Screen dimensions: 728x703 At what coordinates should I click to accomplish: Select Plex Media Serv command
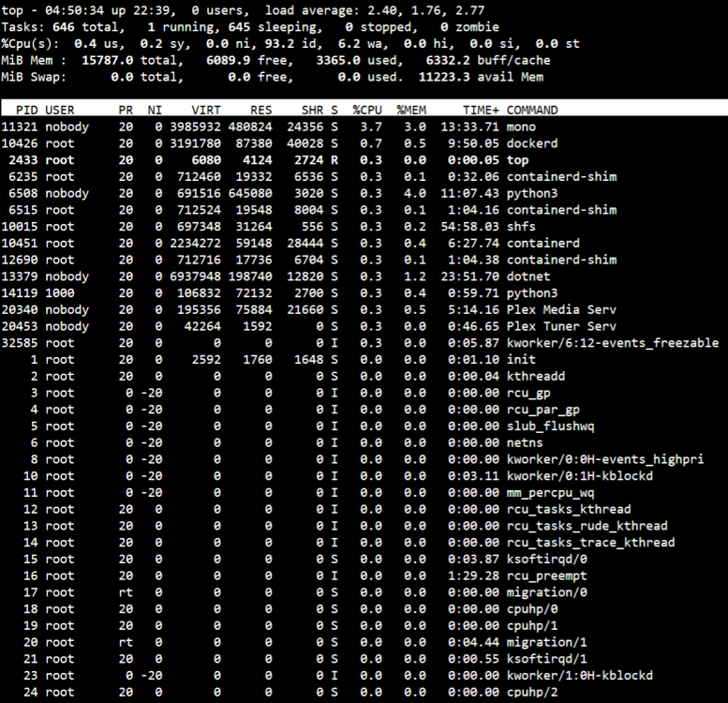coord(561,309)
